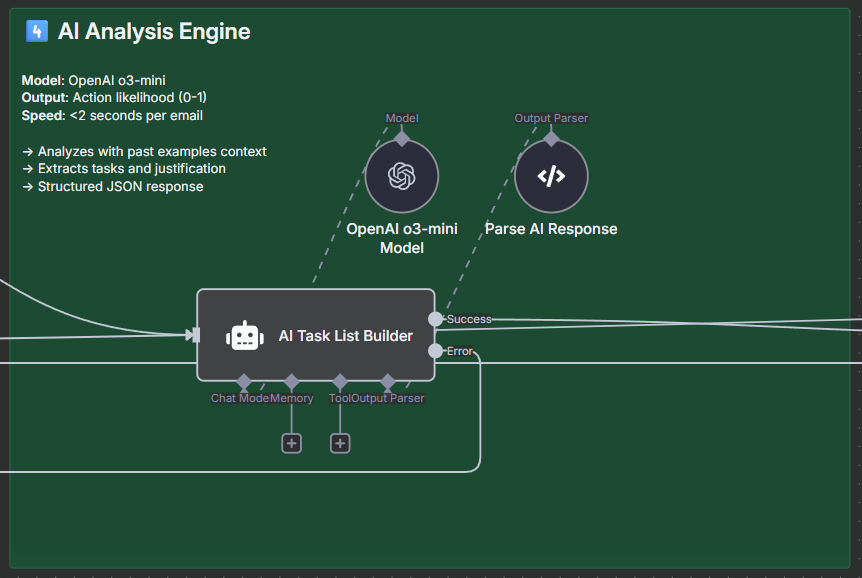This screenshot has width=862, height=578.
Task: Click the Output Parser diamond on builder node
Action: [388, 381]
